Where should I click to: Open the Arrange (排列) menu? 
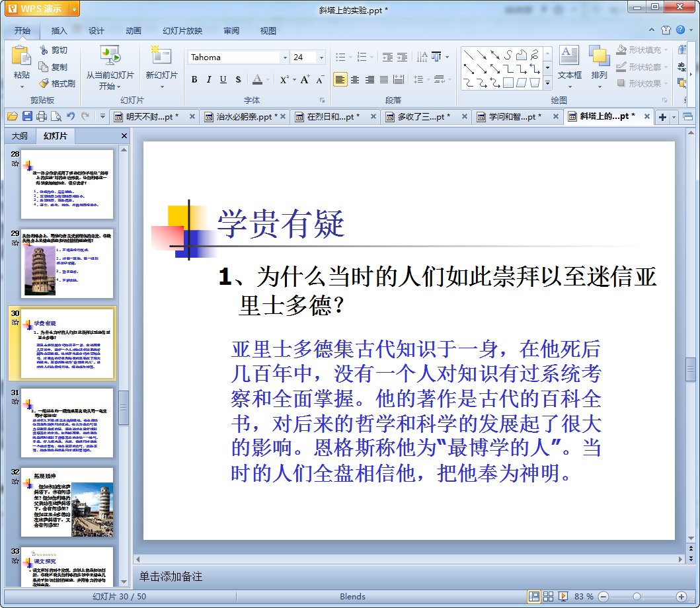point(599,67)
